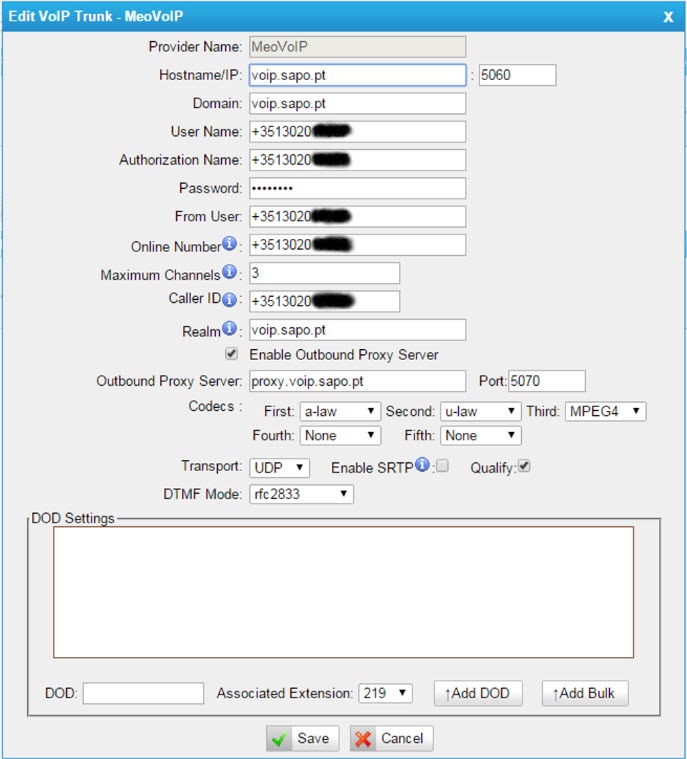The height and width of the screenshot is (759, 687).
Task: Click the Caller ID info icon
Action: click(x=229, y=300)
